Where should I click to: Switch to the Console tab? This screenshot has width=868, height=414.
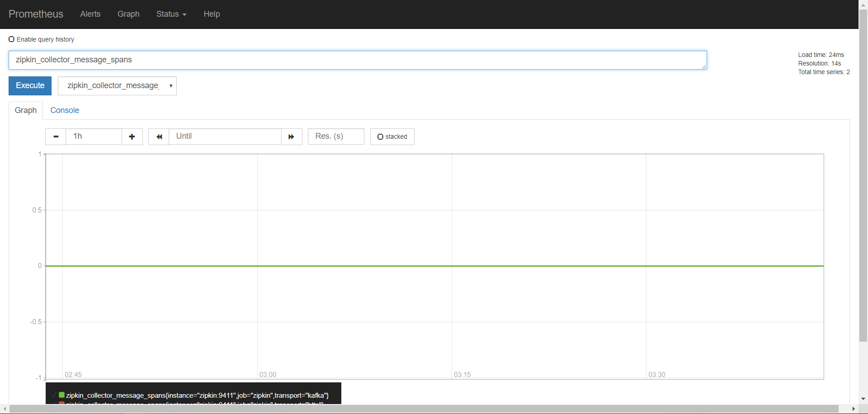pos(65,110)
